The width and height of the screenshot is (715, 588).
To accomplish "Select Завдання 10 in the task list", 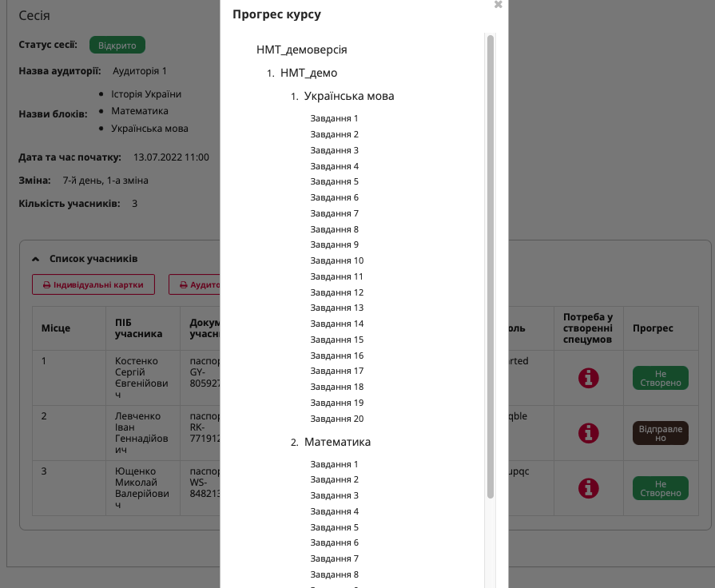I will coord(336,260).
